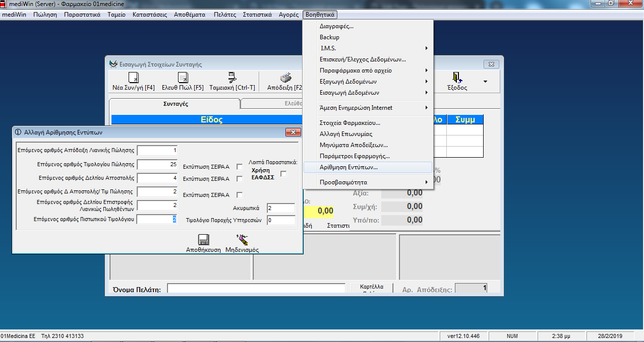
Task: Save numbering with the Αποθήκευση floppy icon
Action: [203, 240]
